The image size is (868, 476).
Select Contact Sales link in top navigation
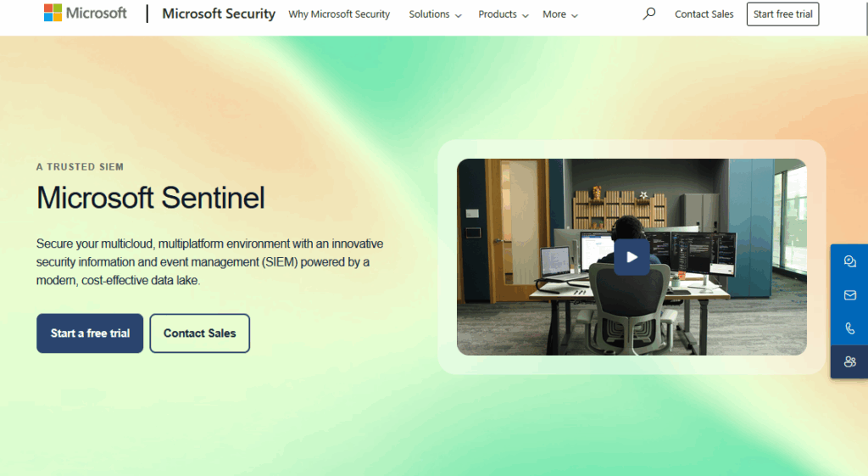pos(704,14)
